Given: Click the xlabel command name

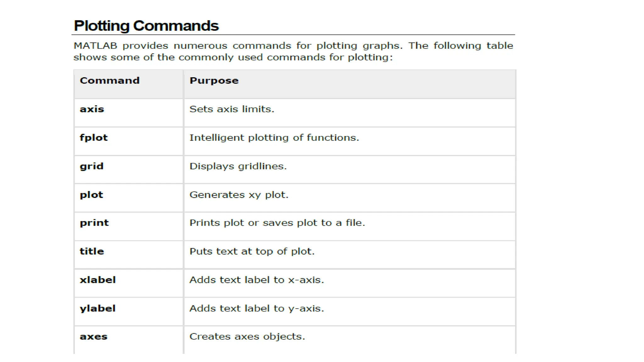Looking at the screenshot, I should pos(98,280).
